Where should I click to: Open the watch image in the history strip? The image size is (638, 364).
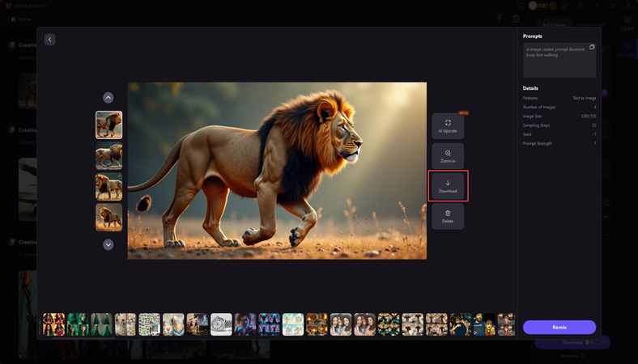click(x=221, y=324)
